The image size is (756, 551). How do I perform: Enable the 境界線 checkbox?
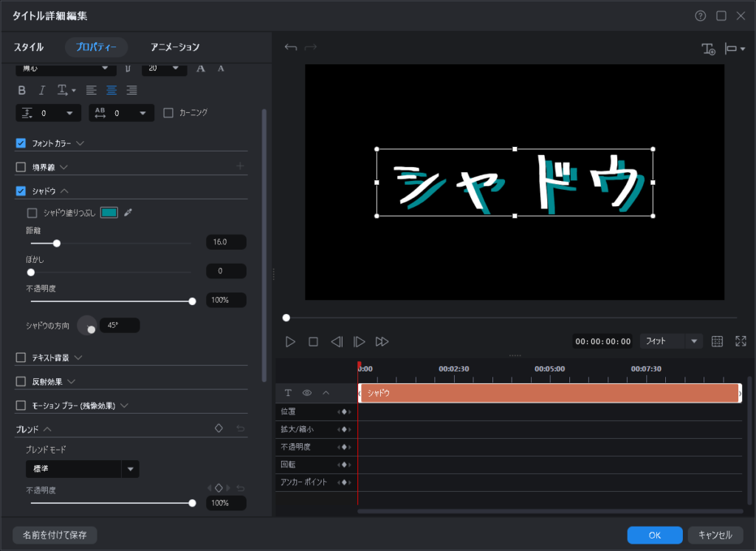21,167
